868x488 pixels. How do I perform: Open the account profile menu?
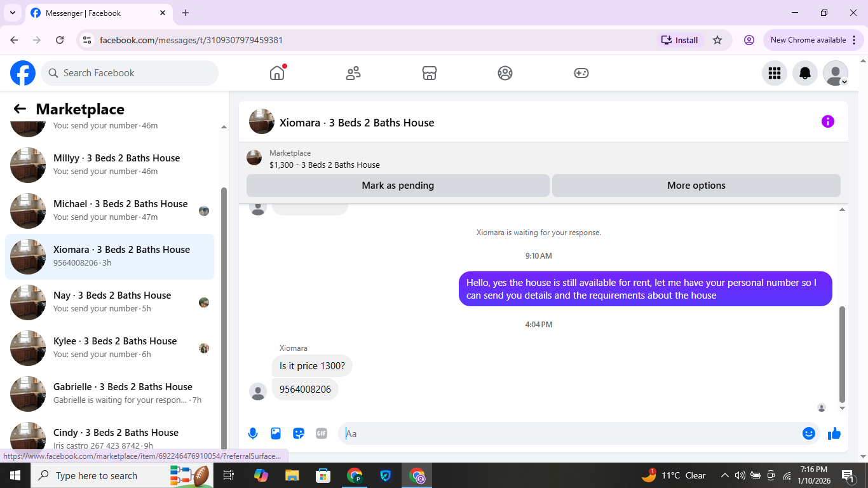point(836,73)
